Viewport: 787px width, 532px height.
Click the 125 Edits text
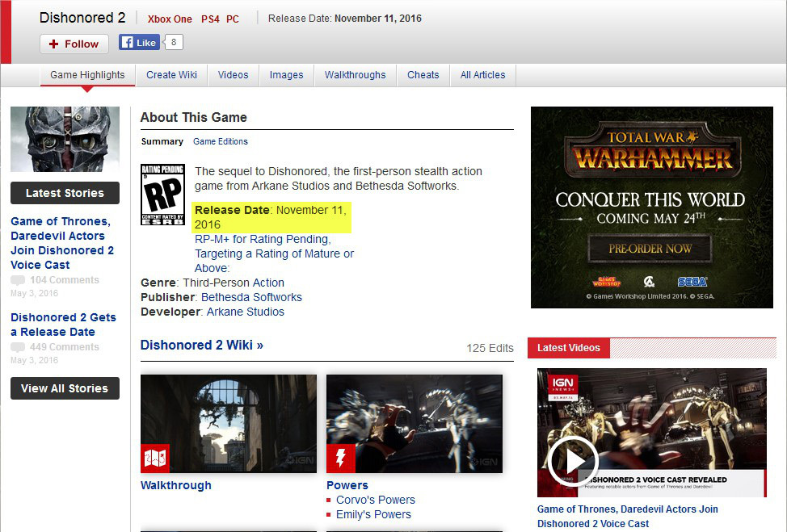click(490, 348)
